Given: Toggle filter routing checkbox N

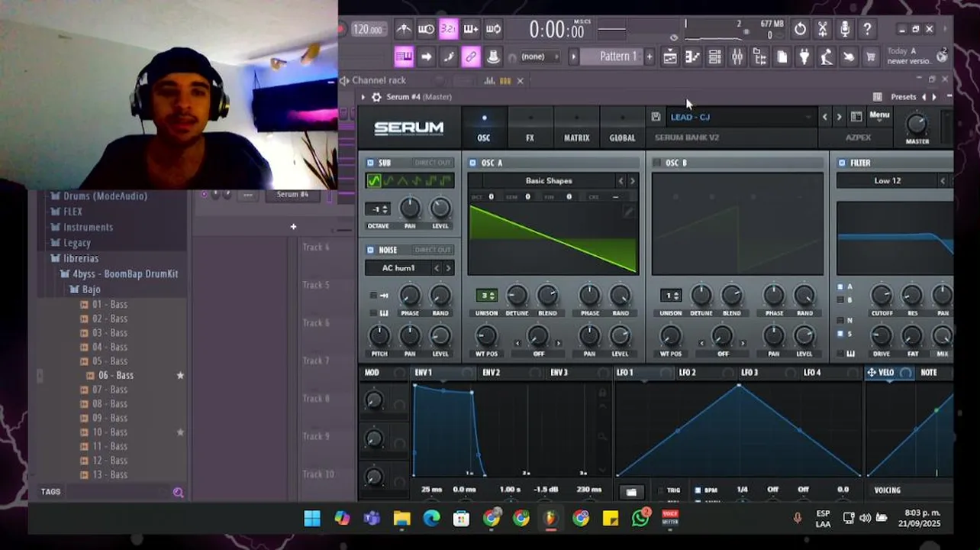Looking at the screenshot, I should pyautogui.click(x=840, y=320).
